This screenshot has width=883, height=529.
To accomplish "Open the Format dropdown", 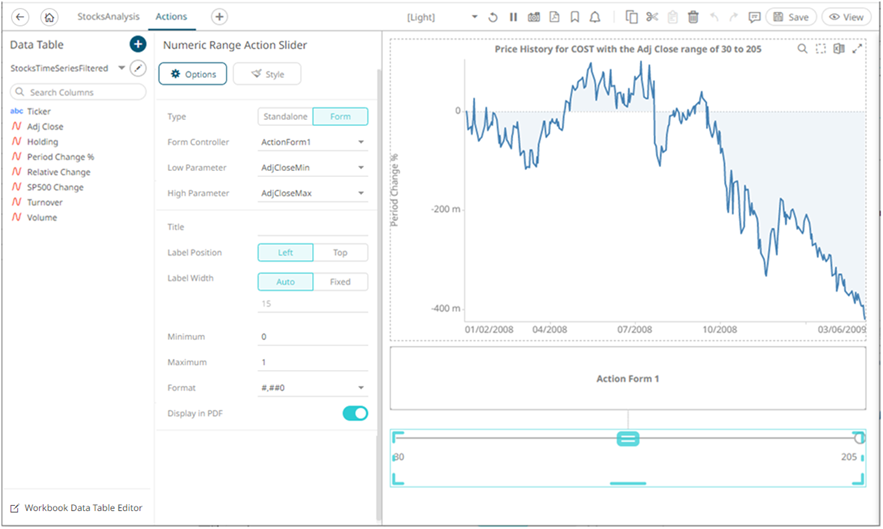I will click(312, 388).
